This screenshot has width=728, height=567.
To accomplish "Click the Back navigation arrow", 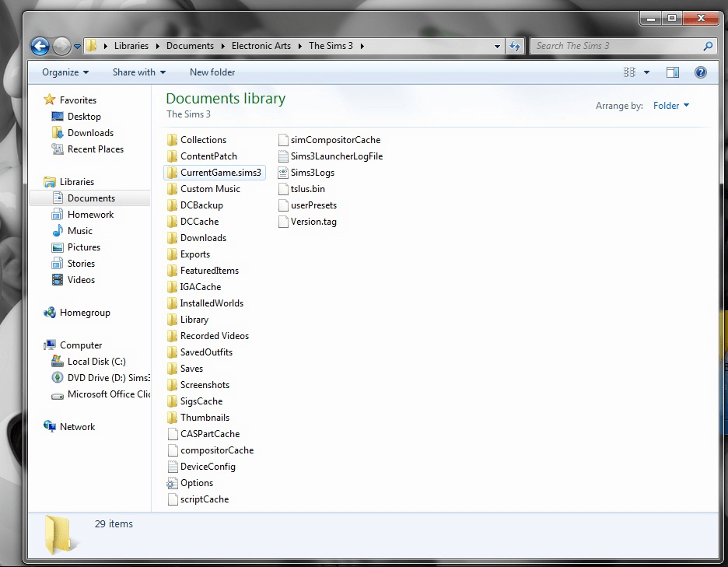I will pyautogui.click(x=39, y=46).
